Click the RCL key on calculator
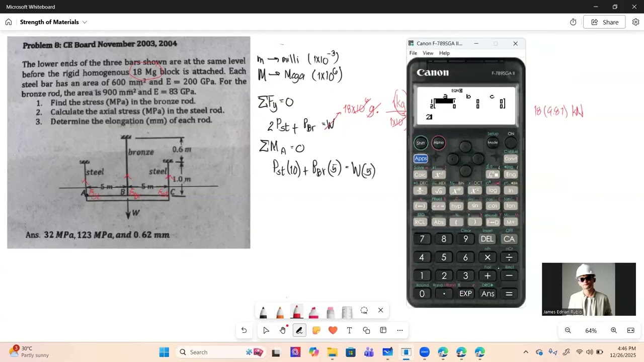The height and width of the screenshot is (362, 644). 420,222
